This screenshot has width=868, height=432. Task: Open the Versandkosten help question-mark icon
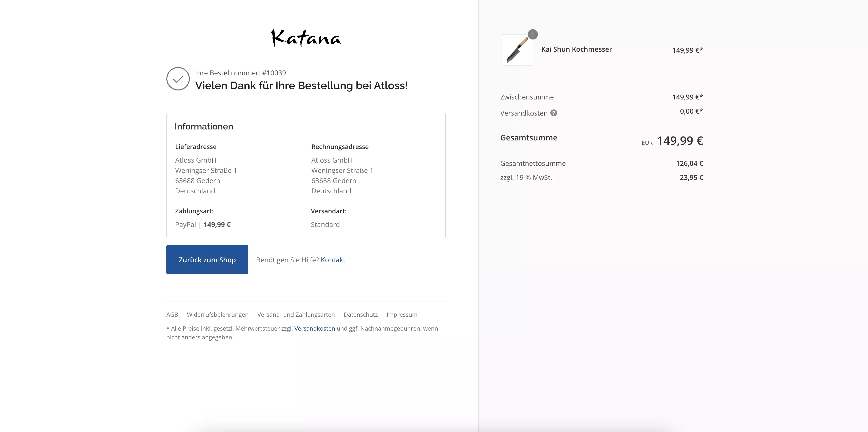(554, 113)
